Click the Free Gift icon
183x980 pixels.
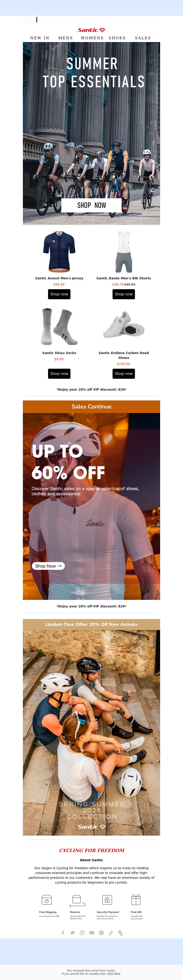coord(136,900)
